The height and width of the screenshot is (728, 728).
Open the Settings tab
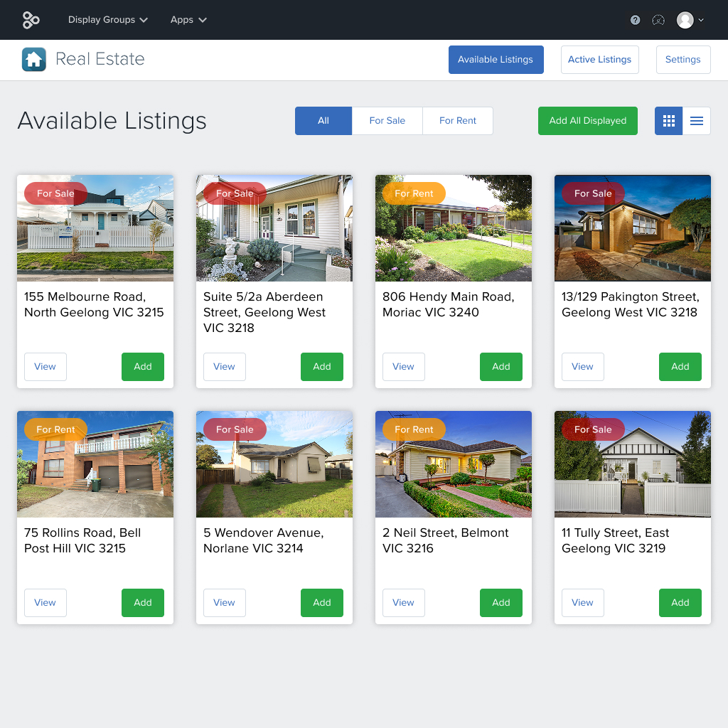pos(682,60)
